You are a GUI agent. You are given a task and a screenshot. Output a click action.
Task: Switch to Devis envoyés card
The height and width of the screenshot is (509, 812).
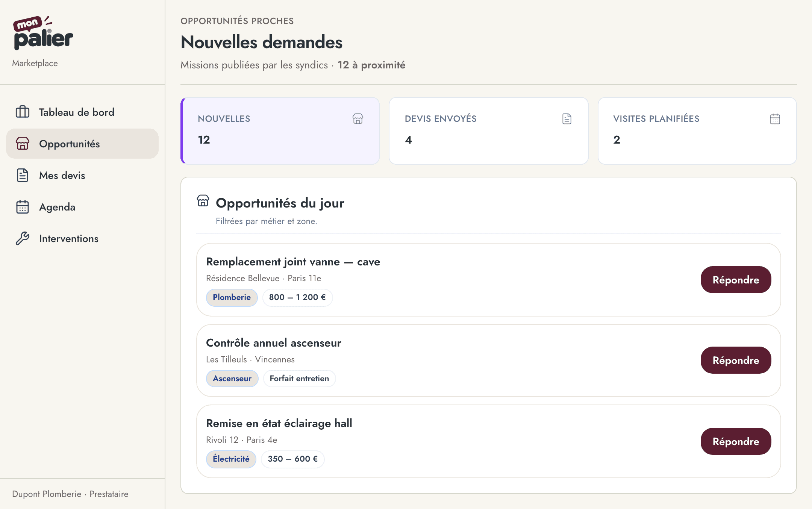(488, 130)
